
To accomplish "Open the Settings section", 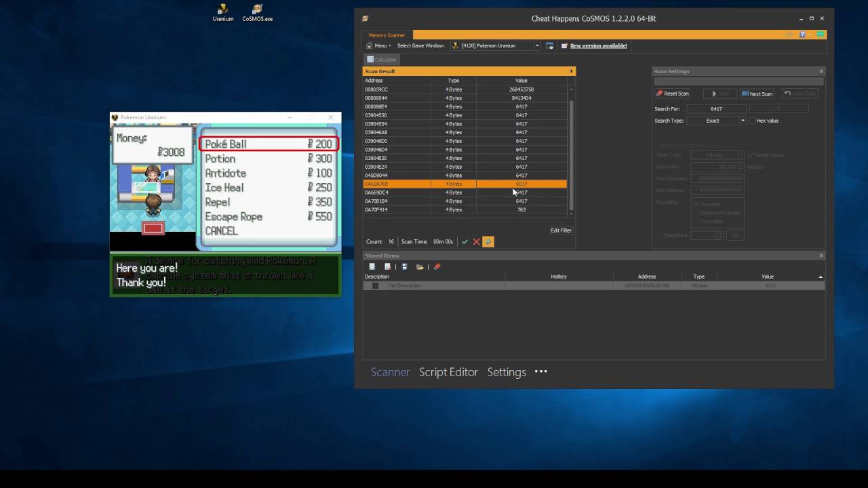I will click(507, 372).
